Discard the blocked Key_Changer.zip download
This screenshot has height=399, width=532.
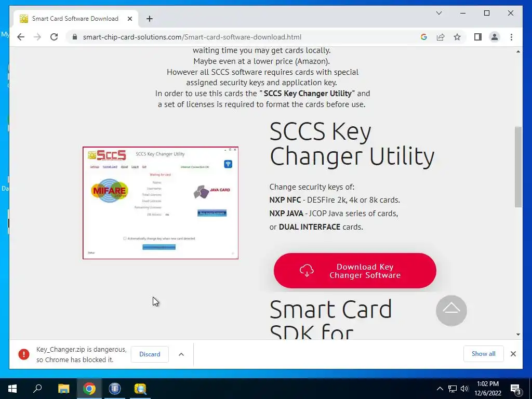tap(150, 354)
